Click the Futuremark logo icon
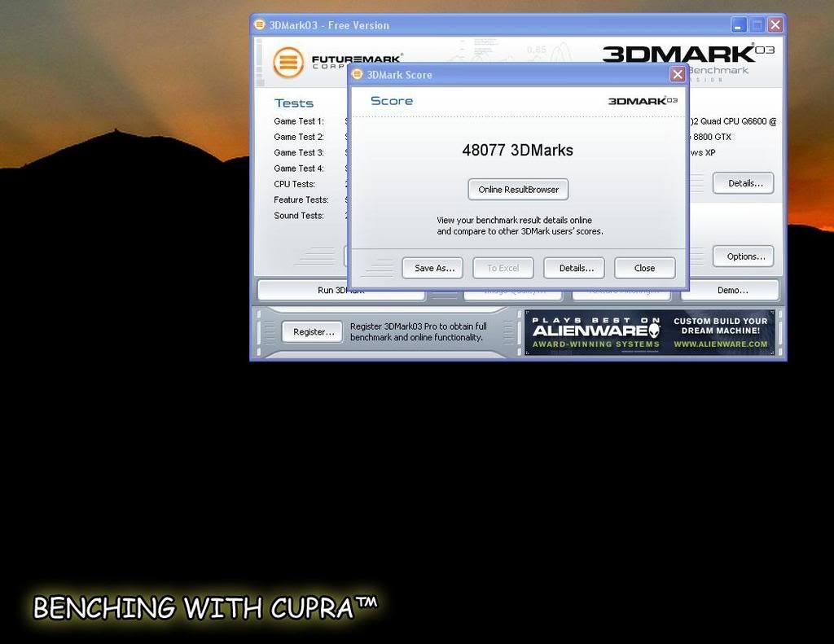834x644 pixels. tap(288, 62)
